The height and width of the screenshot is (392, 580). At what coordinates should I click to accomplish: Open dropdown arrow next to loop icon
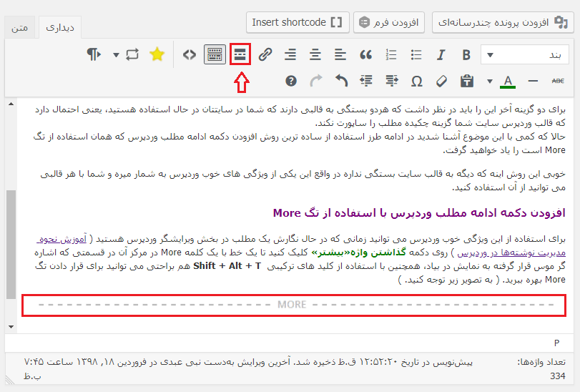(116, 55)
